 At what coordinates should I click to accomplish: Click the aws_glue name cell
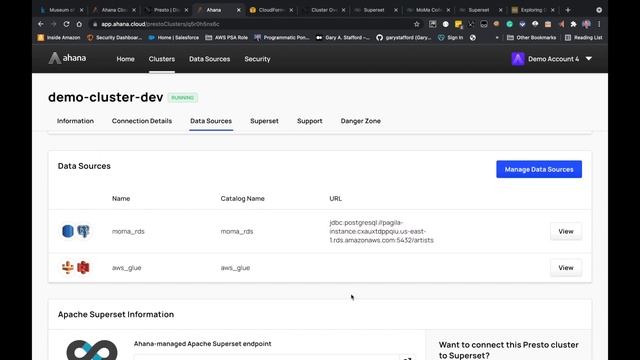[x=127, y=268]
